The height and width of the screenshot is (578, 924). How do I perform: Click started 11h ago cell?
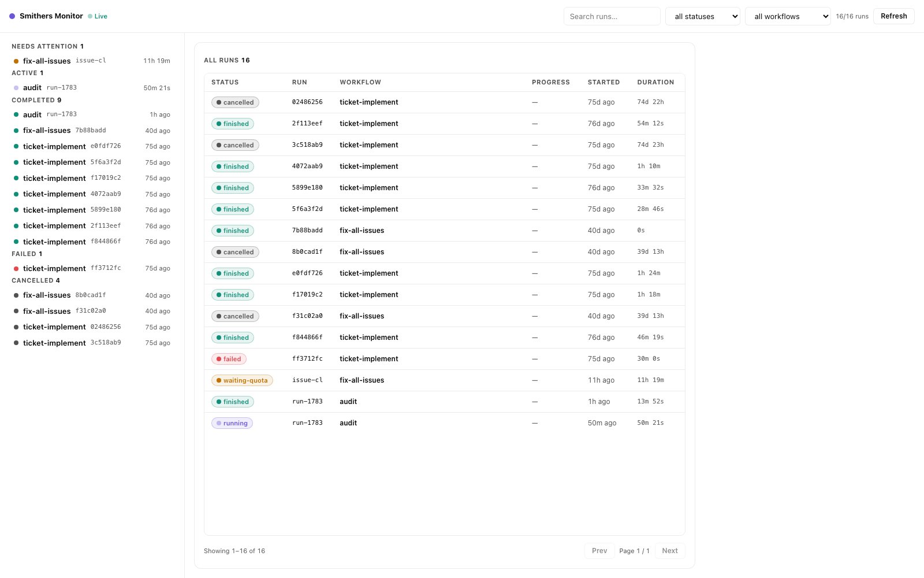601,380
